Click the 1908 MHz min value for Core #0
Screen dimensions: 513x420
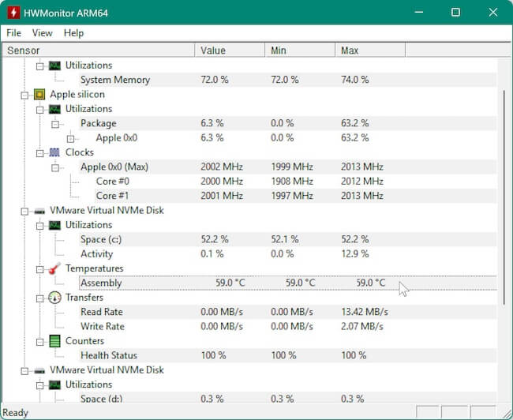coord(292,182)
